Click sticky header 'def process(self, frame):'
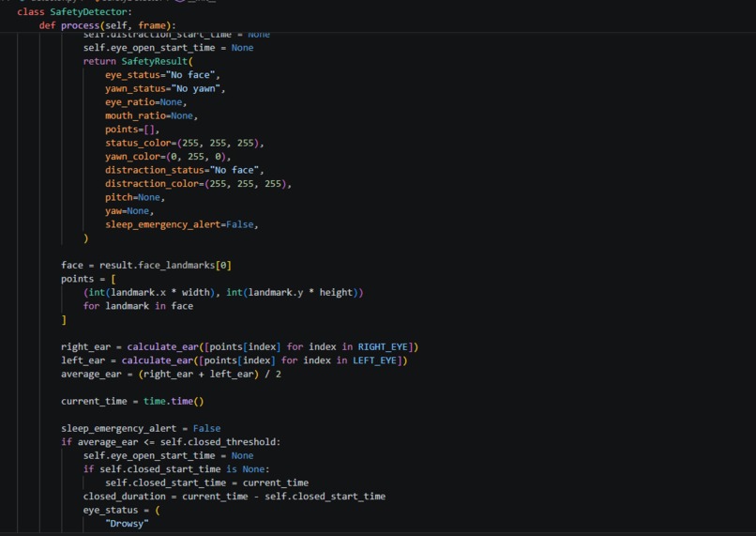Screen dimensions: 756x536 (108, 25)
